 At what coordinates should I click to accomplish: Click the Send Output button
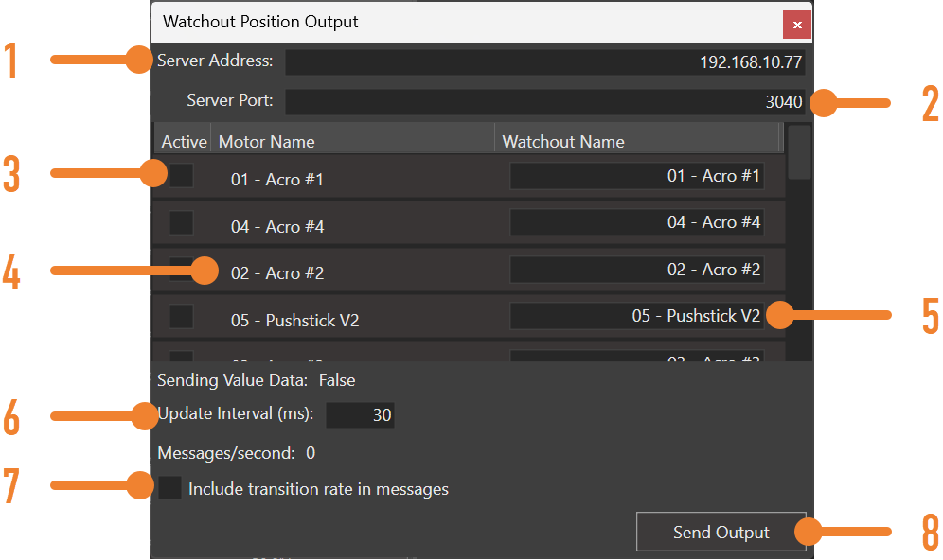point(721,532)
